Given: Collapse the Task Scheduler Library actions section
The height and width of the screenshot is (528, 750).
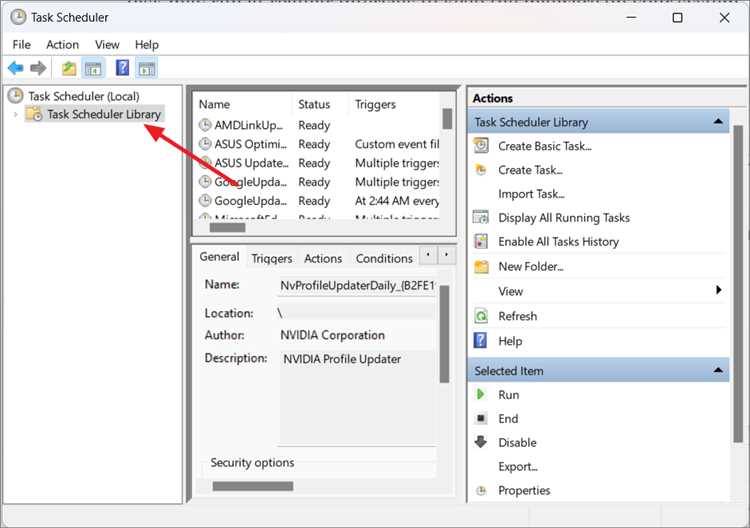Looking at the screenshot, I should coord(718,121).
